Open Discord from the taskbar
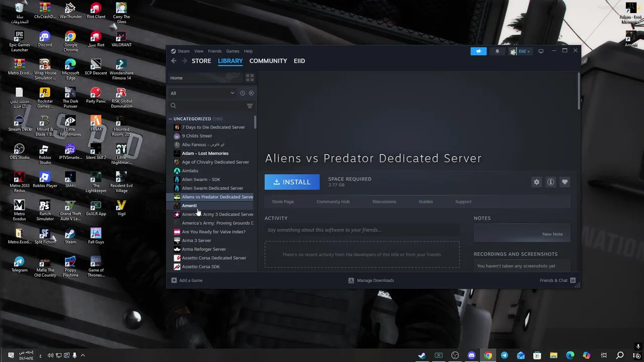The image size is (644, 362). (471, 355)
